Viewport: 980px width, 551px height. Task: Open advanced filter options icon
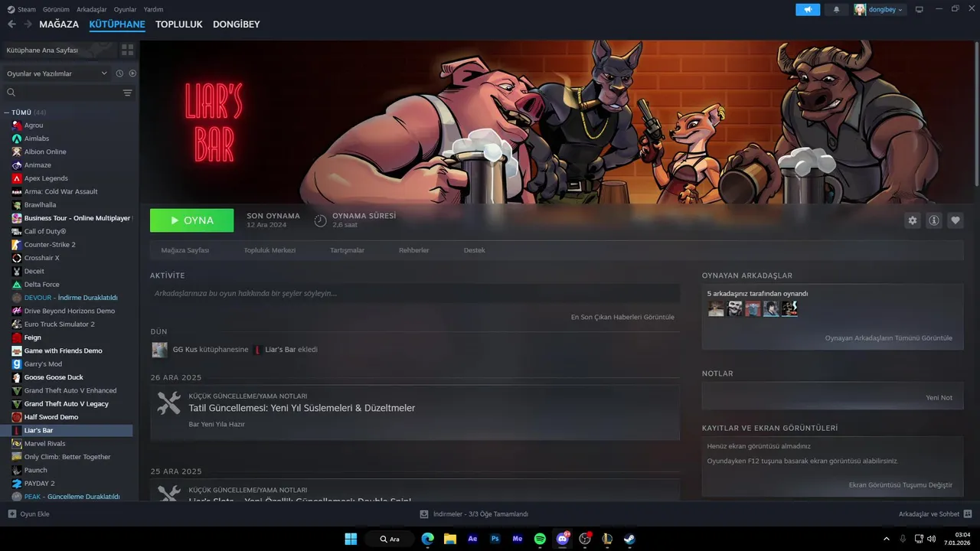[x=127, y=93]
